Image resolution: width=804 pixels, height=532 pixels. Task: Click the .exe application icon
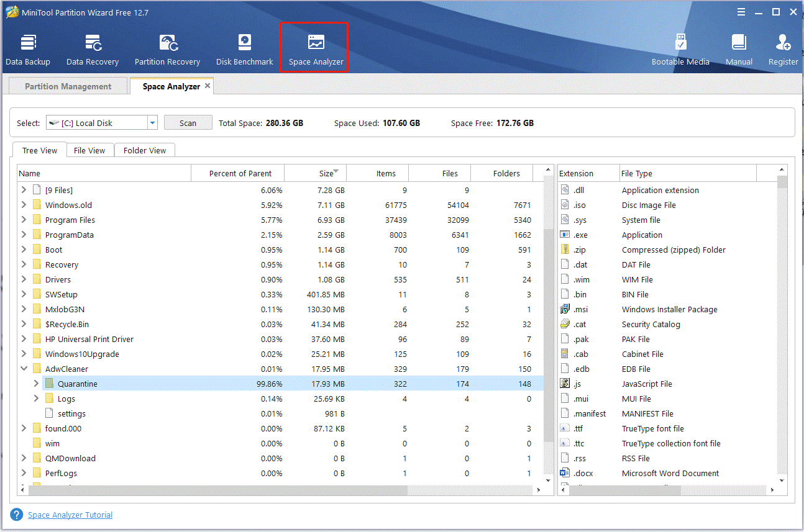click(565, 235)
